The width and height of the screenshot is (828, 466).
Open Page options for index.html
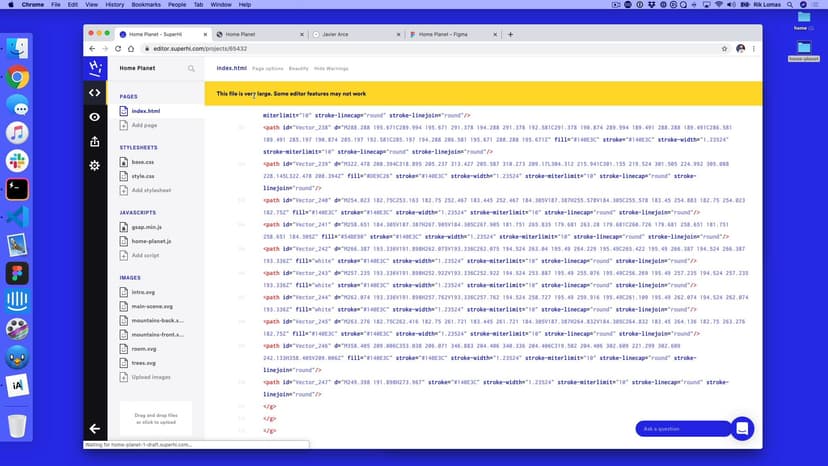point(267,68)
